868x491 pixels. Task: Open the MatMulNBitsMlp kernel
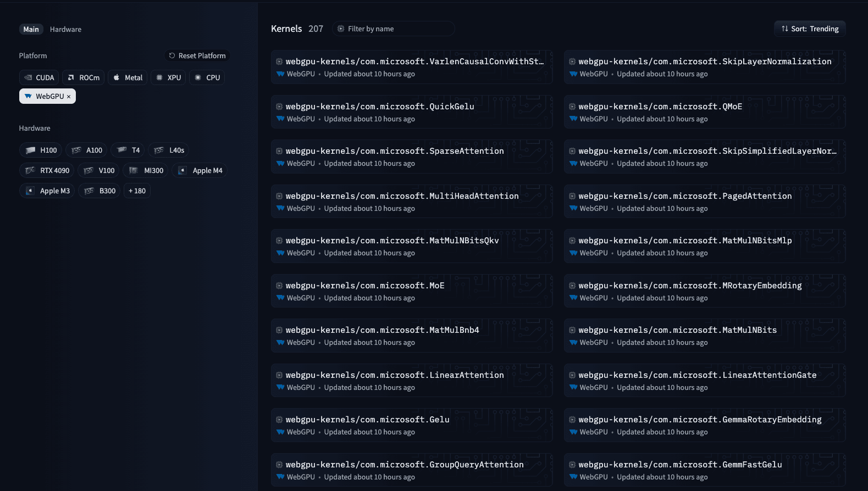[x=705, y=246]
